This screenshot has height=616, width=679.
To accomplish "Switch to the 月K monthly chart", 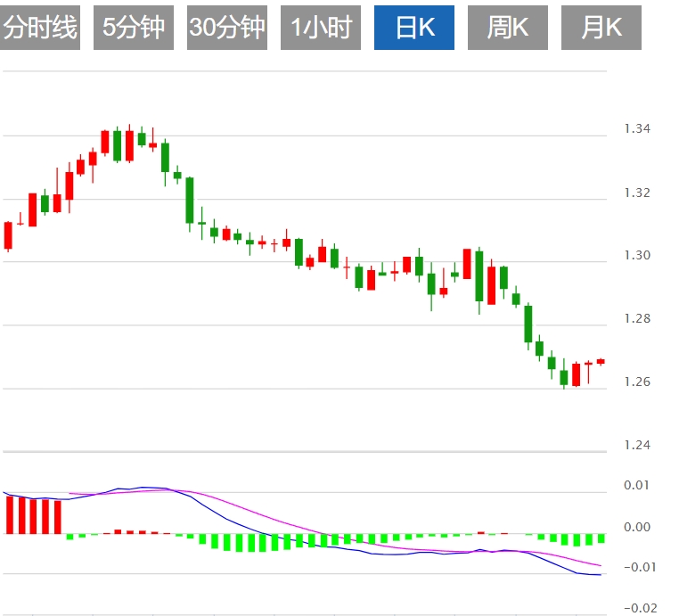I will pyautogui.click(x=601, y=28).
